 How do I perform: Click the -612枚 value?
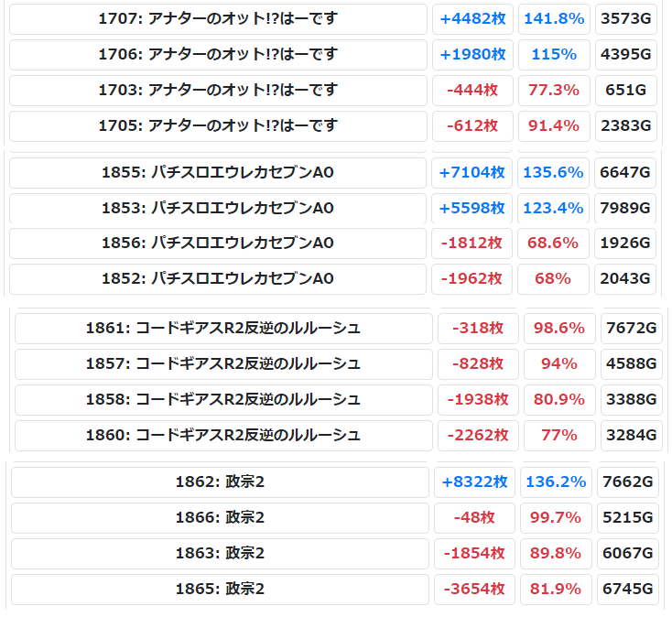472,126
